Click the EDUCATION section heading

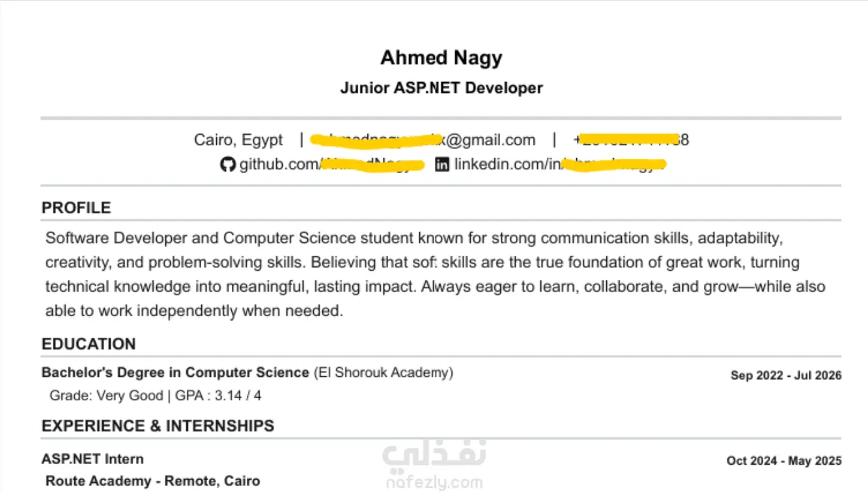pos(89,344)
